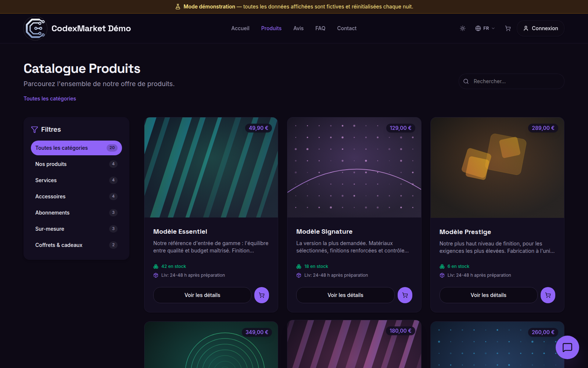This screenshot has width=588, height=368.
Task: Click the Modèle Prestige title
Action: pos(465,232)
